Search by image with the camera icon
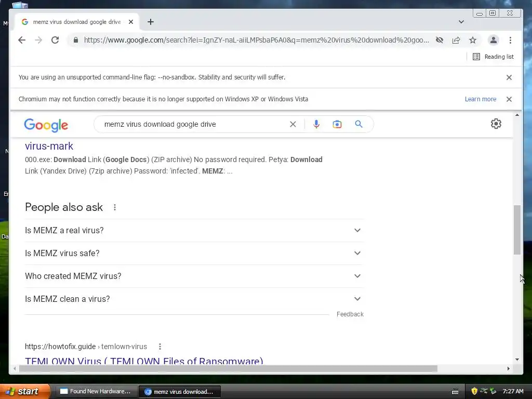 point(337,124)
